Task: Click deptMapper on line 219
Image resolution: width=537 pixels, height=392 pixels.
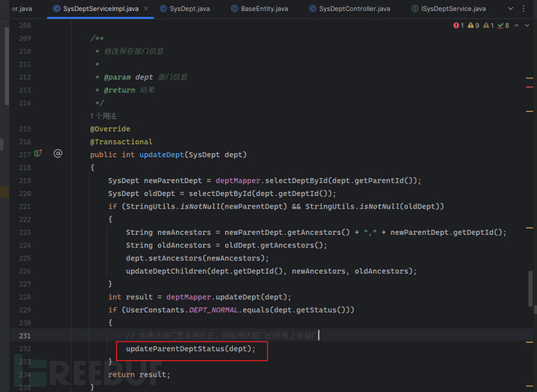Action: point(238,180)
